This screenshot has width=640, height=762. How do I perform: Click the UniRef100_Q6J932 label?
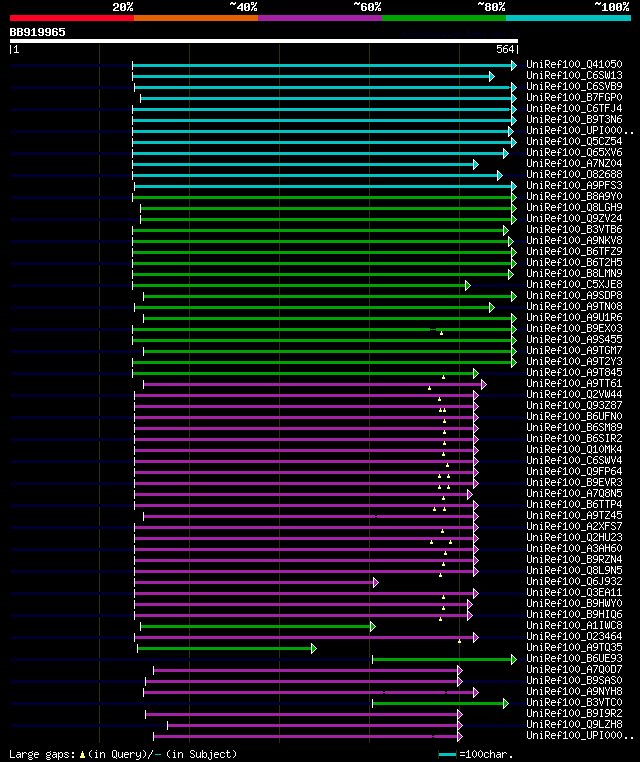click(574, 582)
